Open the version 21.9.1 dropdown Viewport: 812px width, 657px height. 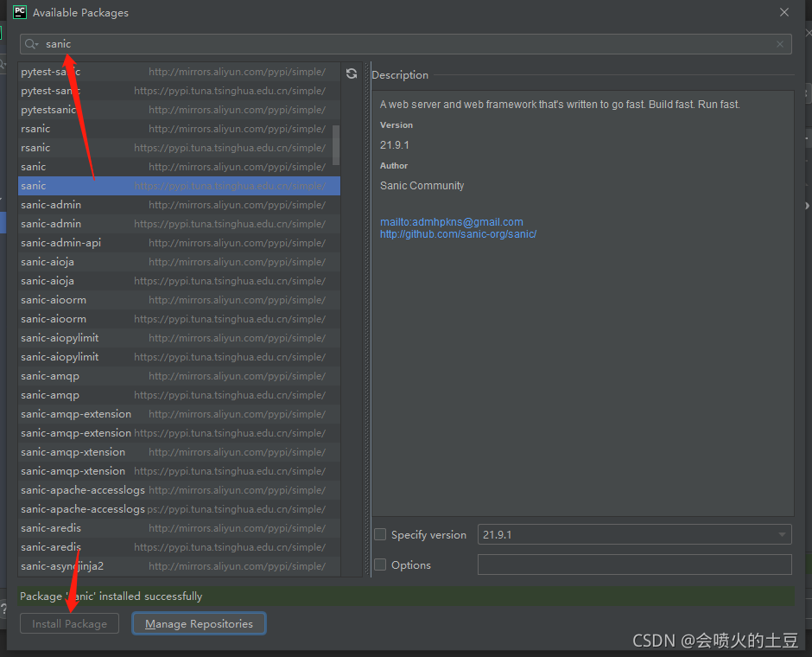pos(634,534)
